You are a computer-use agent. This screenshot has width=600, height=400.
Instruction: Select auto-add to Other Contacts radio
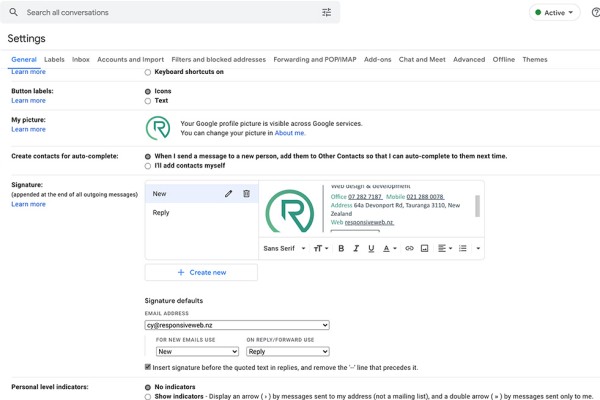coord(148,157)
